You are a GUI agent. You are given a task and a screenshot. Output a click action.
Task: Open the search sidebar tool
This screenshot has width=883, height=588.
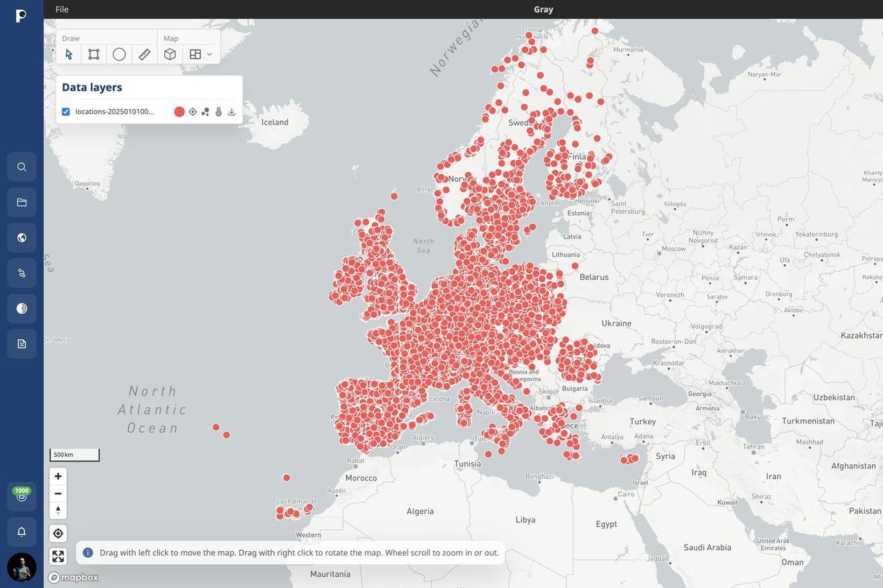point(22,167)
